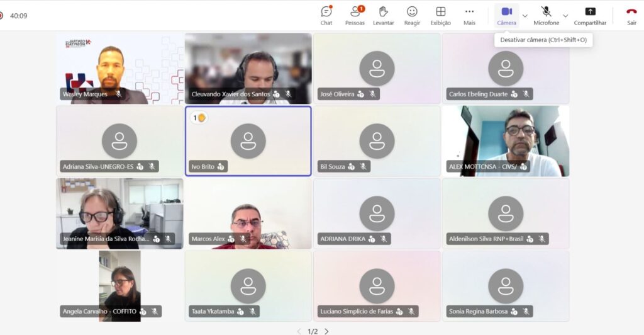This screenshot has height=335, width=644.
Task: Expand the microphone options dropdown arrow
Action: [565, 16]
